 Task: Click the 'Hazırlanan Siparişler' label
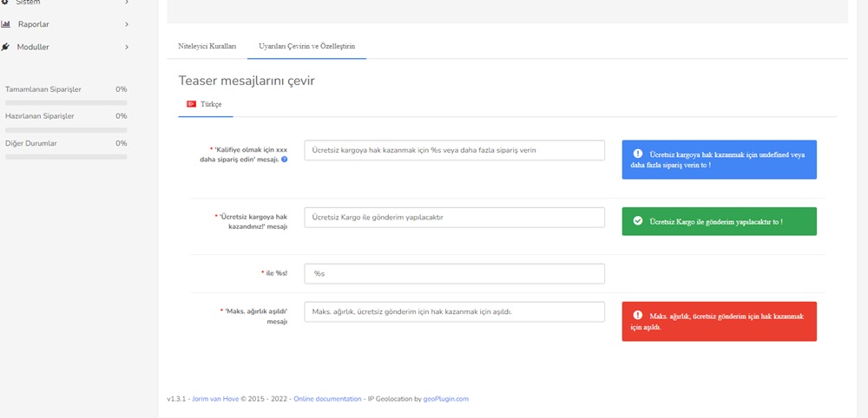pyautogui.click(x=39, y=116)
